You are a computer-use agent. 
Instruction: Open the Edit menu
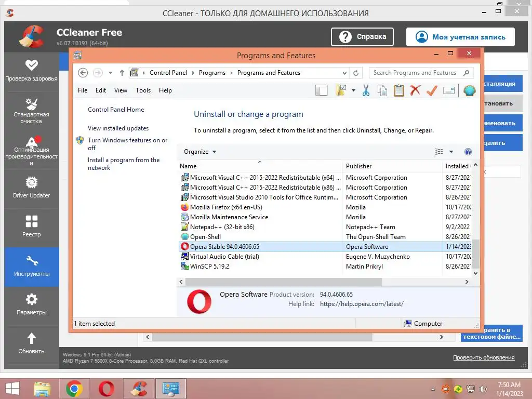[101, 90]
